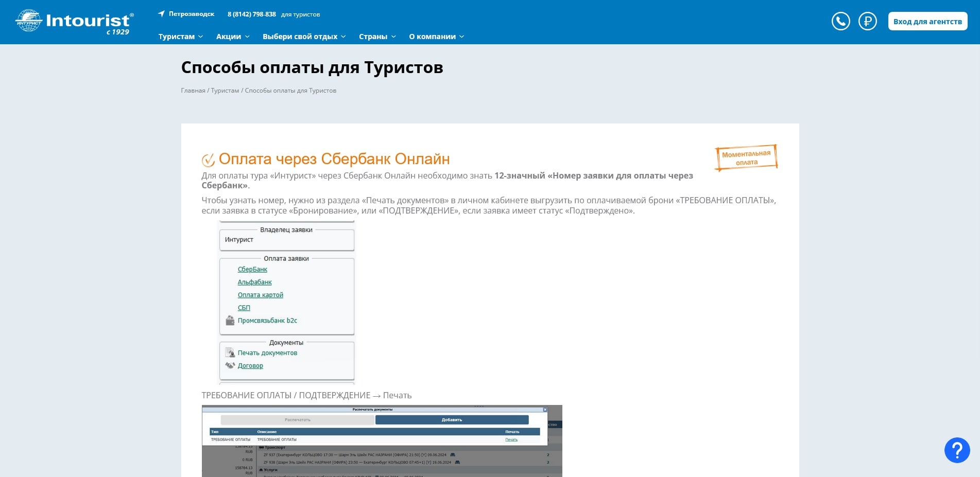This screenshot has height=477, width=980.
Task: Select the Промсвязьбанк b2c wallet icon
Action: [230, 320]
